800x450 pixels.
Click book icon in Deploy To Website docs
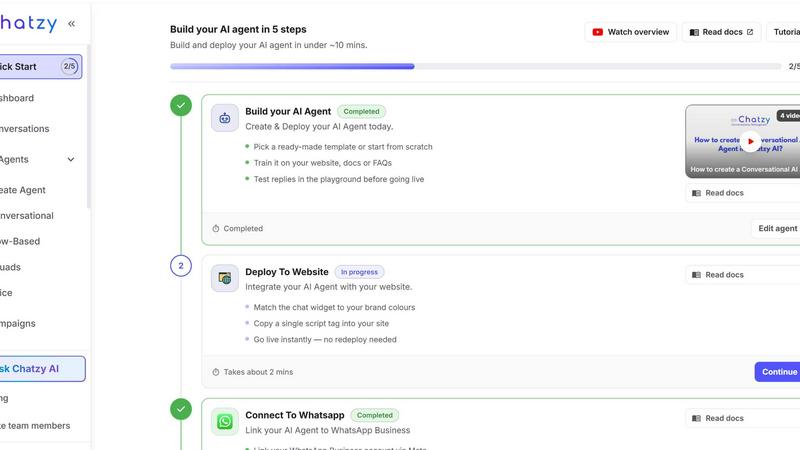(x=696, y=274)
